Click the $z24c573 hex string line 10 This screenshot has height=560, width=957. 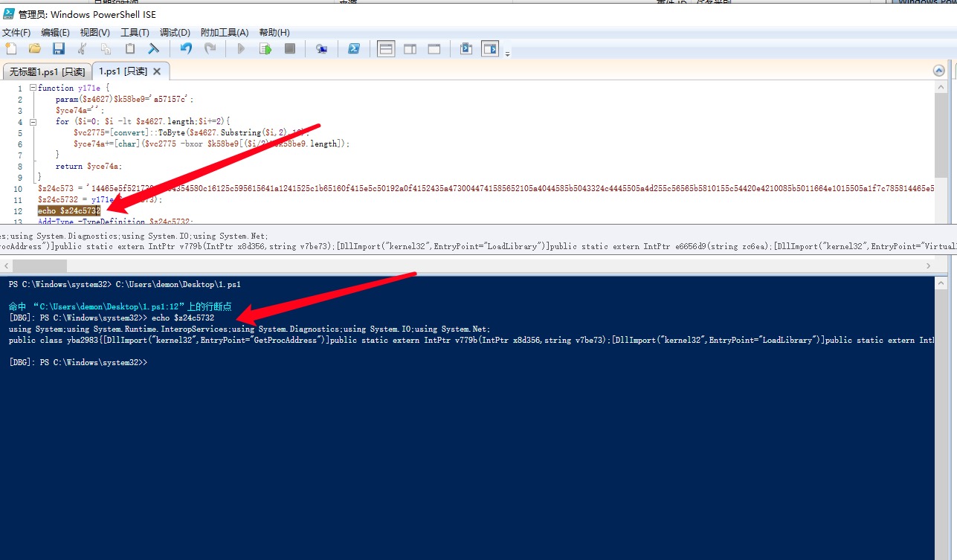[x=487, y=189]
